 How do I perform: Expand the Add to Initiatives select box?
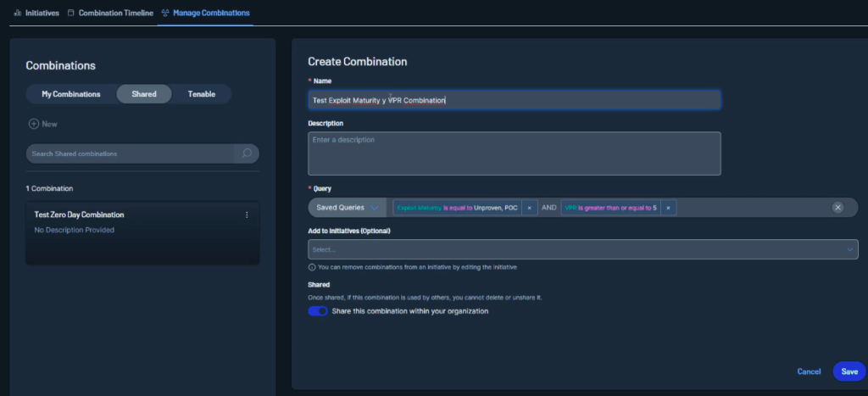(576, 249)
